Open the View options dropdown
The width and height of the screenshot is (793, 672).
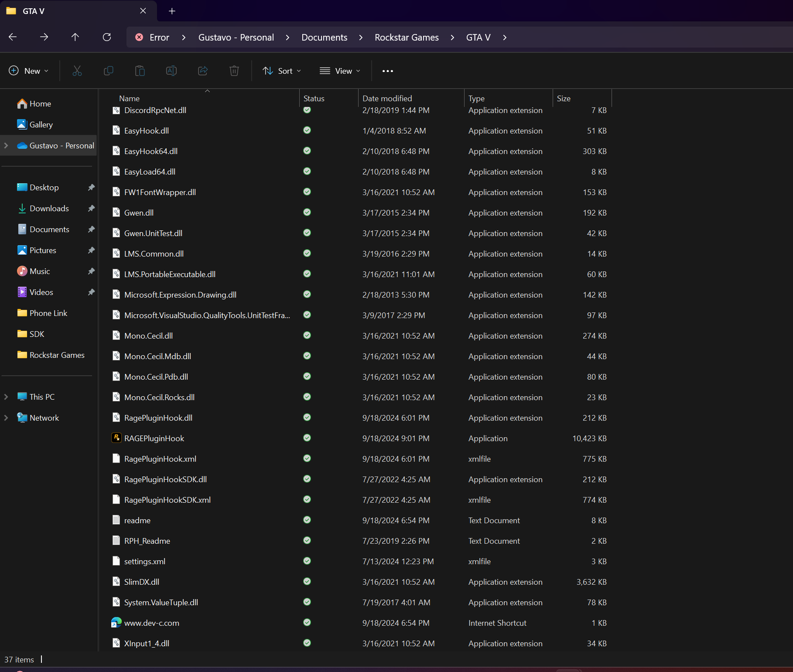click(x=340, y=71)
